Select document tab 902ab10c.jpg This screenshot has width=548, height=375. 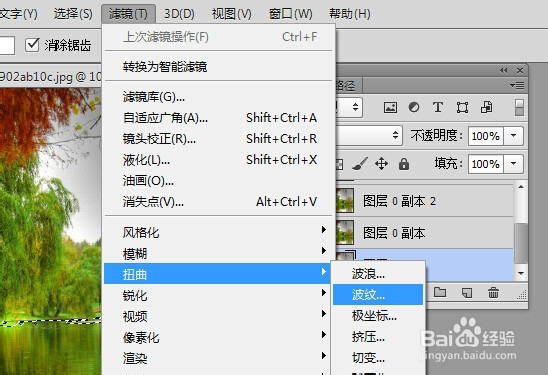click(x=51, y=76)
